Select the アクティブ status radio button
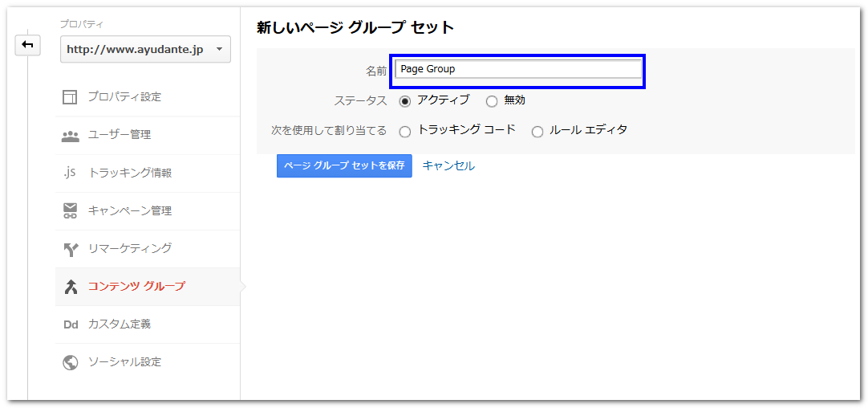This screenshot has width=868, height=408. pyautogui.click(x=405, y=101)
